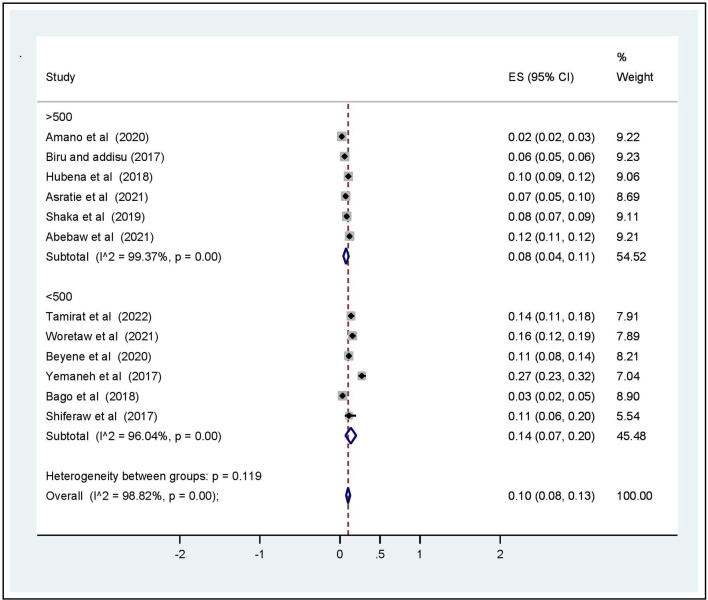708x600 pixels.
Task: Click the overall pooled estimate diamond
Action: [348, 496]
